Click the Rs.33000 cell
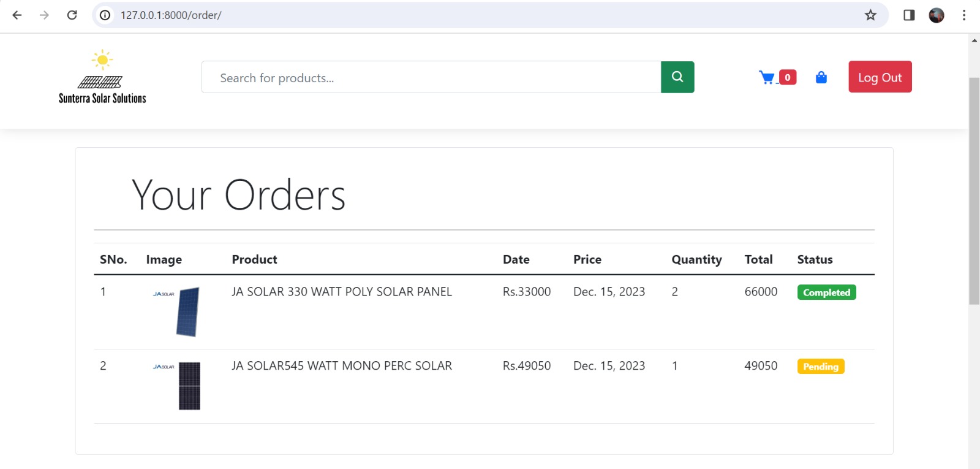Viewport: 980px width, 469px height. 527,292
